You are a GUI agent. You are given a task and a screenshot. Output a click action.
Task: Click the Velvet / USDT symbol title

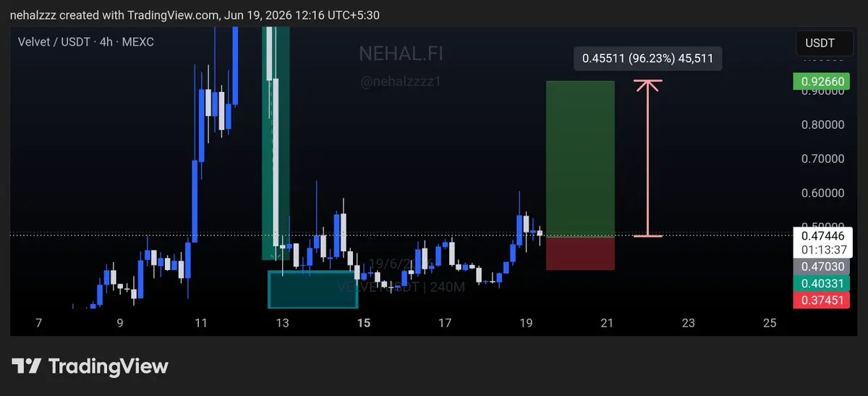coord(86,42)
